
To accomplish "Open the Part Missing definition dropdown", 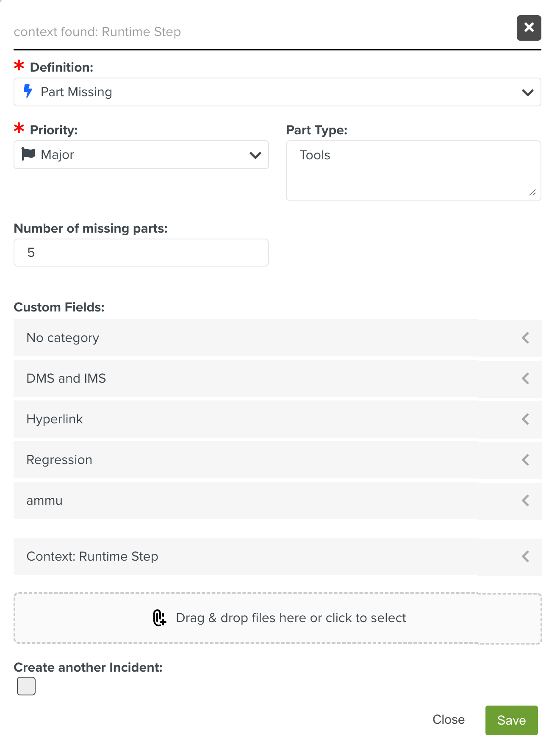I will coord(271,92).
